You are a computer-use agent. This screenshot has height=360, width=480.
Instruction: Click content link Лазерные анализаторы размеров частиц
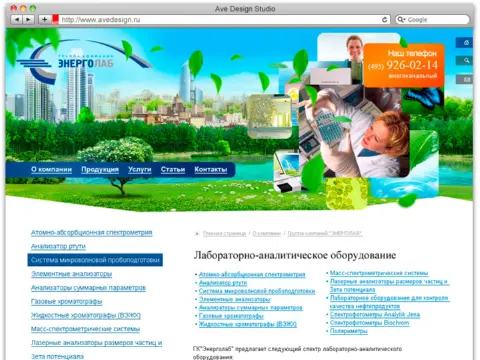tap(389, 282)
